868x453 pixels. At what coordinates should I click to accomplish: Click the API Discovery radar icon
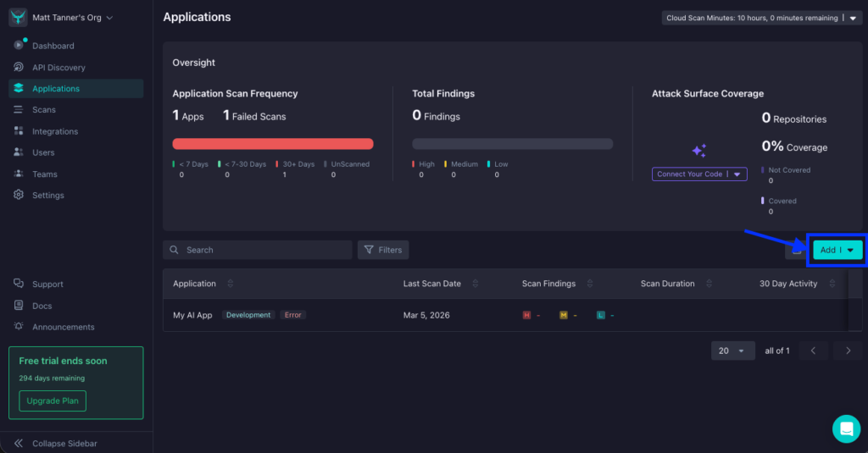[19, 67]
